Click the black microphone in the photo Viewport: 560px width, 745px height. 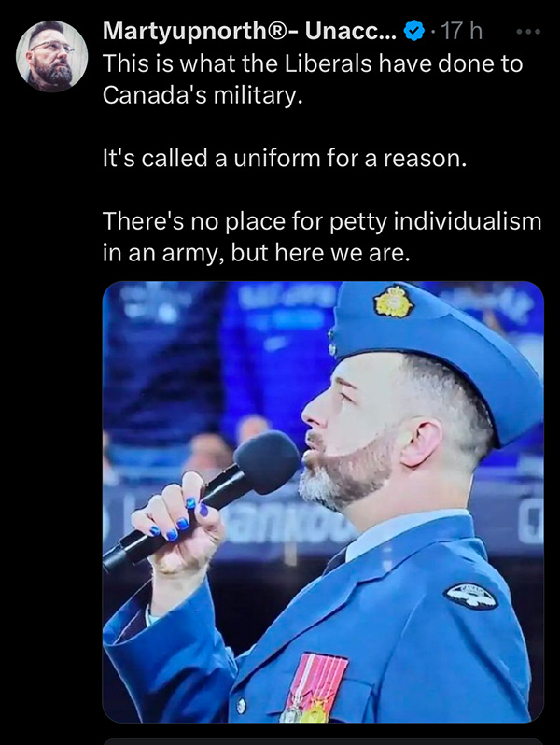(x=204, y=498)
